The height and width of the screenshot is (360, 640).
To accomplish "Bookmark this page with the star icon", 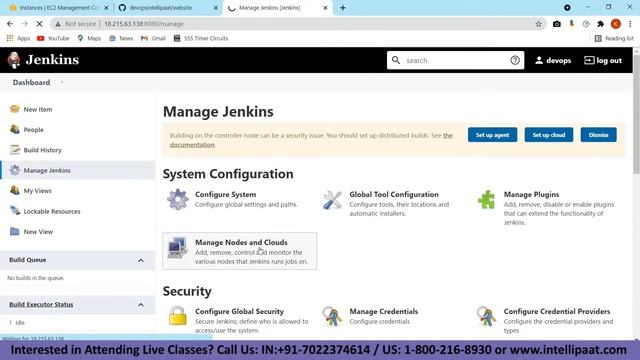I will [x=539, y=24].
